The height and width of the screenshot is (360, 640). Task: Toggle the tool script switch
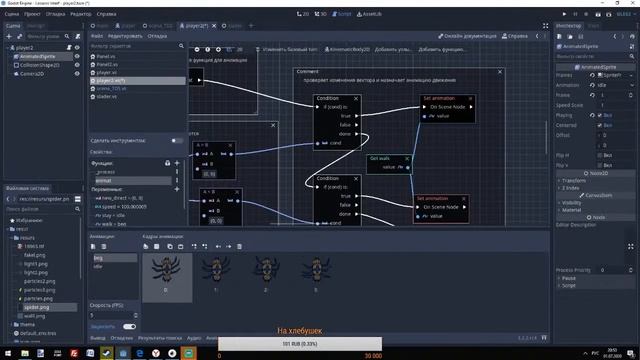coord(177,140)
